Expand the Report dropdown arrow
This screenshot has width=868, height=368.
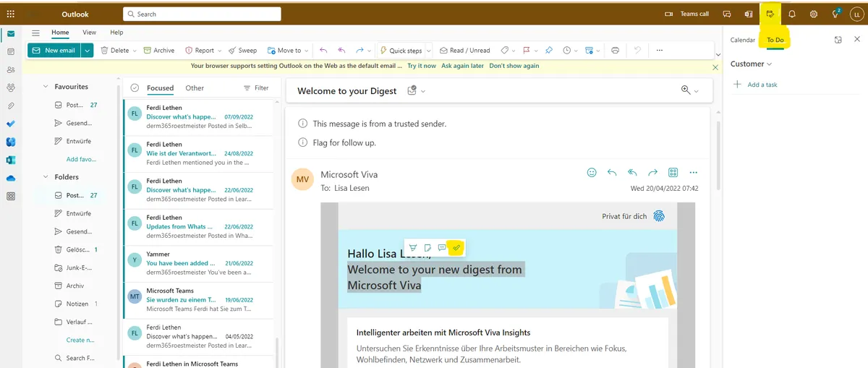coord(219,51)
